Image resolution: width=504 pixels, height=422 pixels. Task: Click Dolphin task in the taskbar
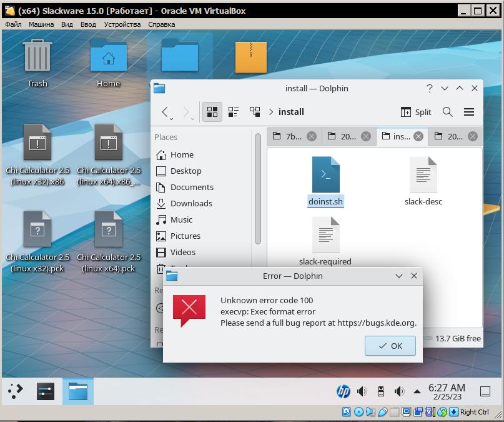pos(78,391)
